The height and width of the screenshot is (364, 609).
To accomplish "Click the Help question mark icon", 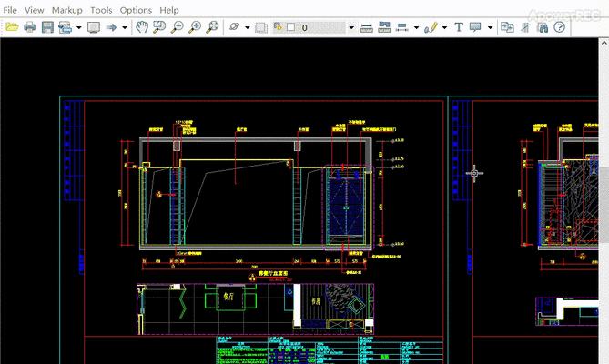I will tap(559, 27).
